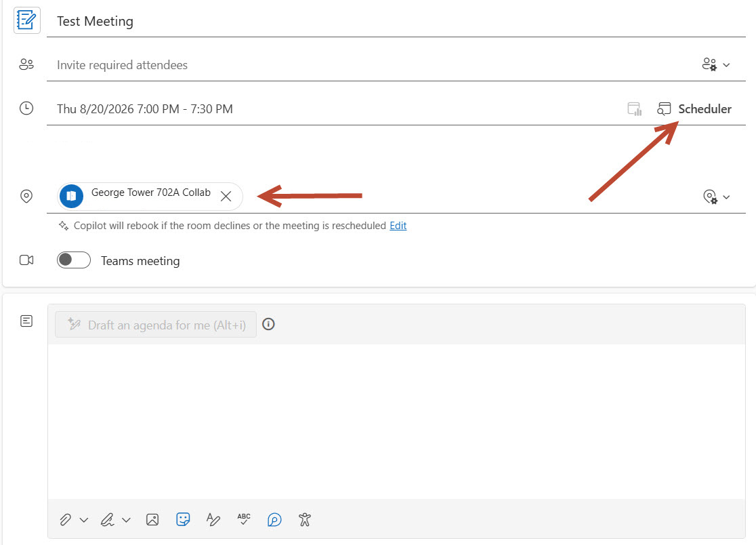Open the Scheduler button
756x545 pixels.
pos(694,109)
